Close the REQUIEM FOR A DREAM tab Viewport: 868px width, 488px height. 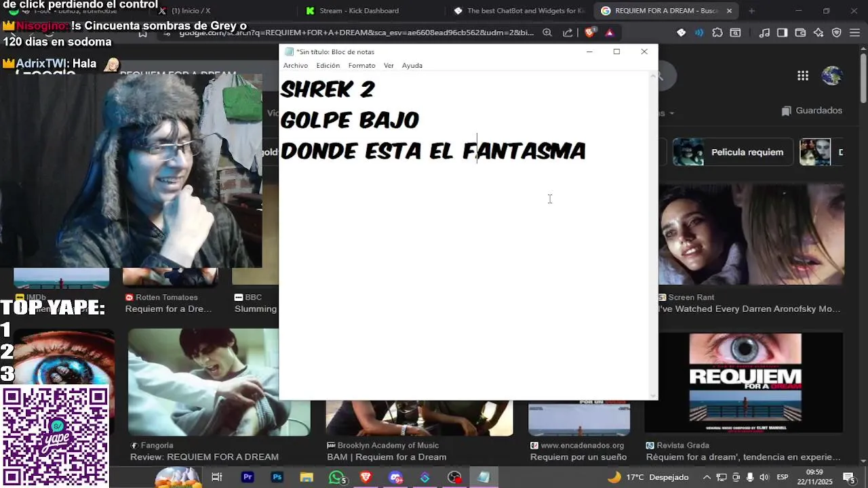coord(729,11)
